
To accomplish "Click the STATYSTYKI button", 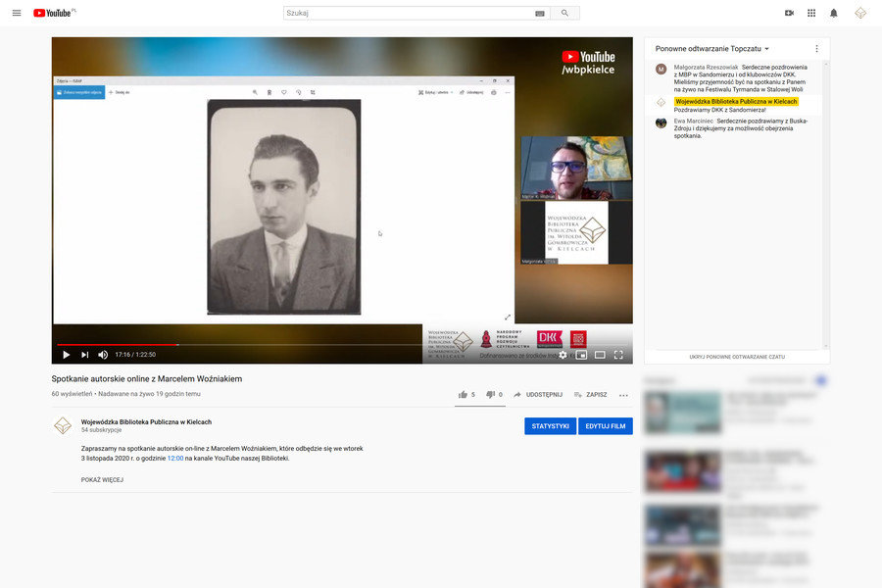I will tap(550, 426).
